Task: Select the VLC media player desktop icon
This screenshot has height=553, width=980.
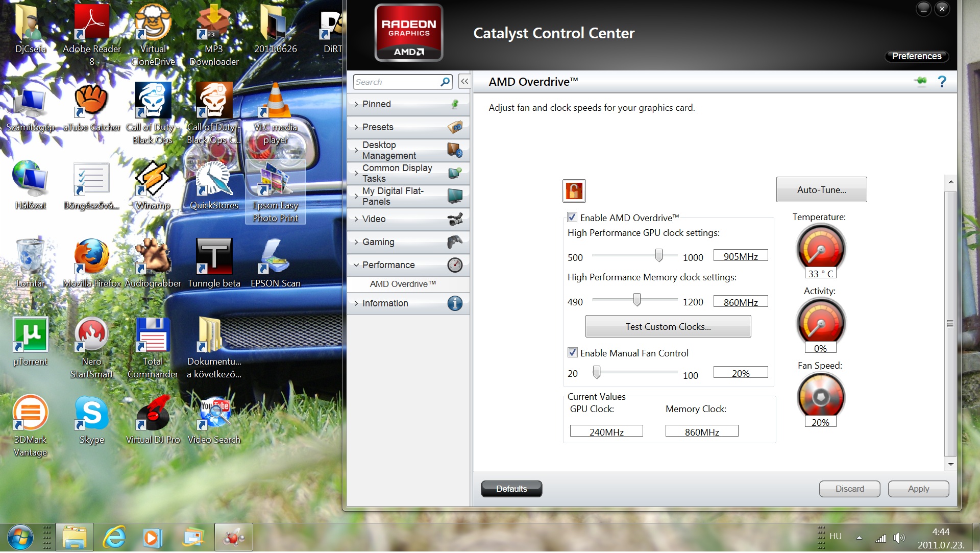Action: [x=275, y=113]
